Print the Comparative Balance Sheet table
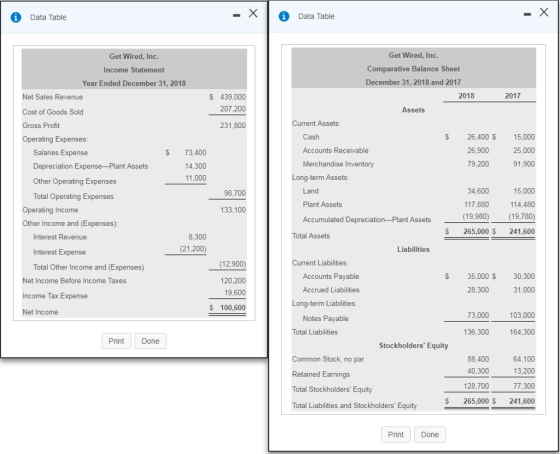 pos(396,434)
